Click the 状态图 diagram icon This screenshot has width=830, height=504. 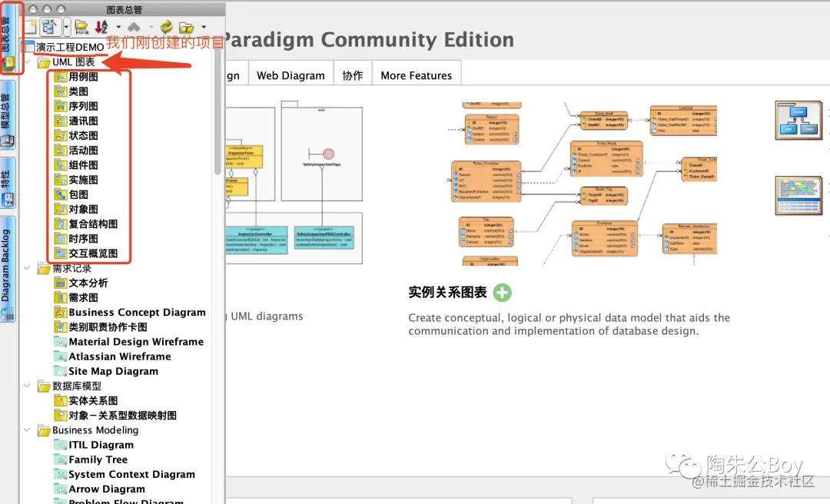(61, 136)
